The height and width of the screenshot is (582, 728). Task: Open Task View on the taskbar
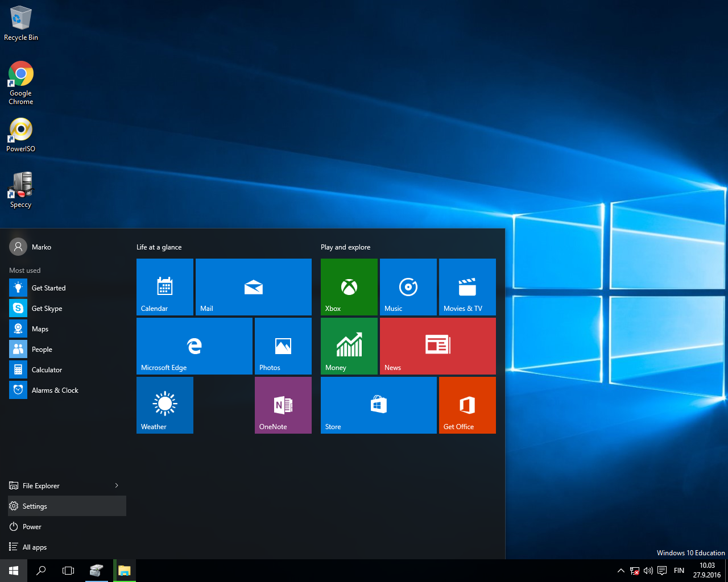tap(68, 571)
